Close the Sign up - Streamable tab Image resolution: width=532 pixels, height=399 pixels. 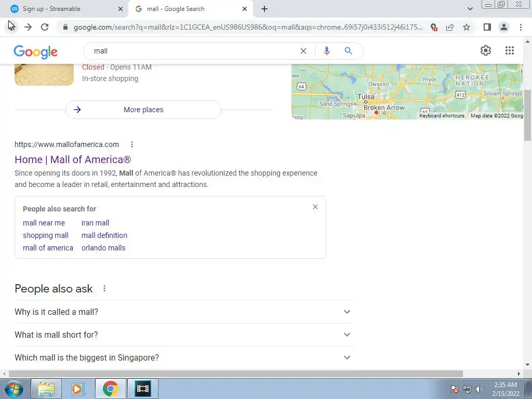pos(121,9)
